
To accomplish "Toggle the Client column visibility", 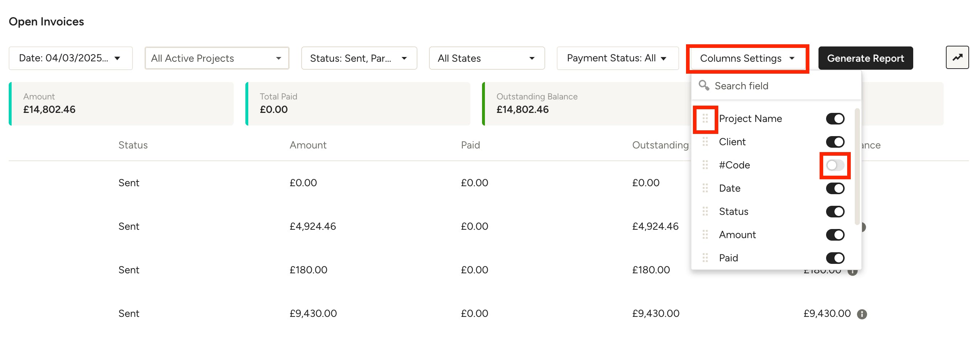I will tap(835, 142).
